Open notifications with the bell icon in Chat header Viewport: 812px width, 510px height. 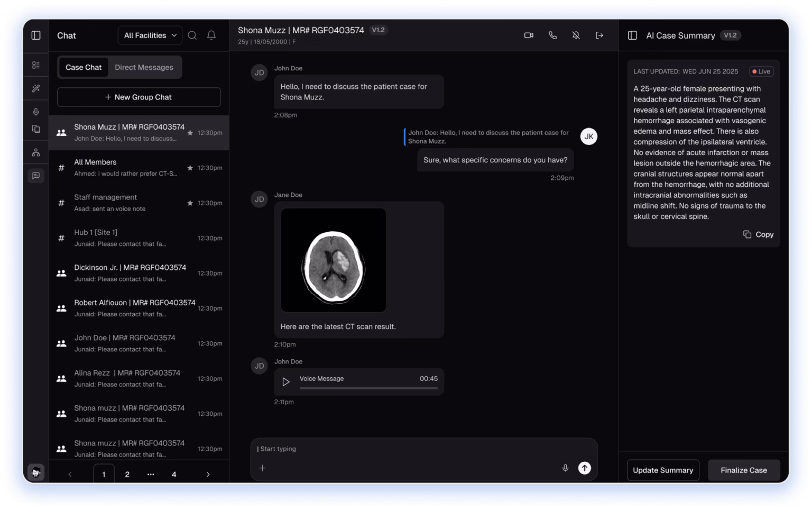pos(211,35)
